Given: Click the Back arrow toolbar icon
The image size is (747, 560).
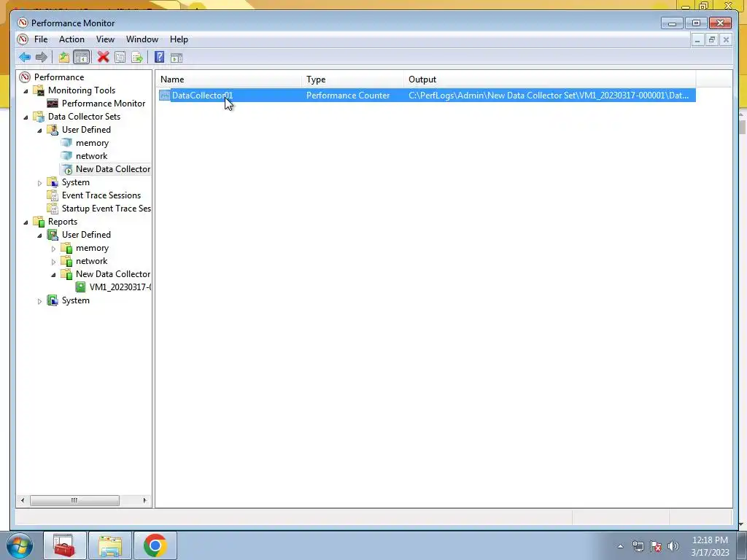Looking at the screenshot, I should point(25,58).
